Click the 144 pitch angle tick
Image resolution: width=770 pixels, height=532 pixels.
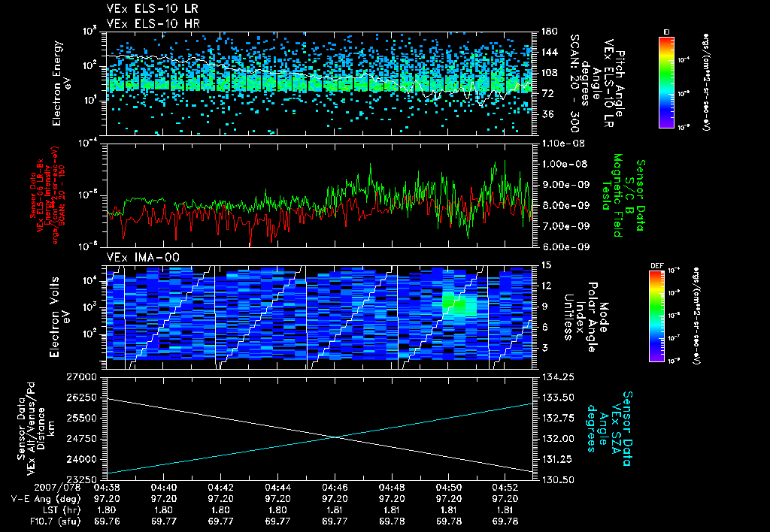pos(549,52)
